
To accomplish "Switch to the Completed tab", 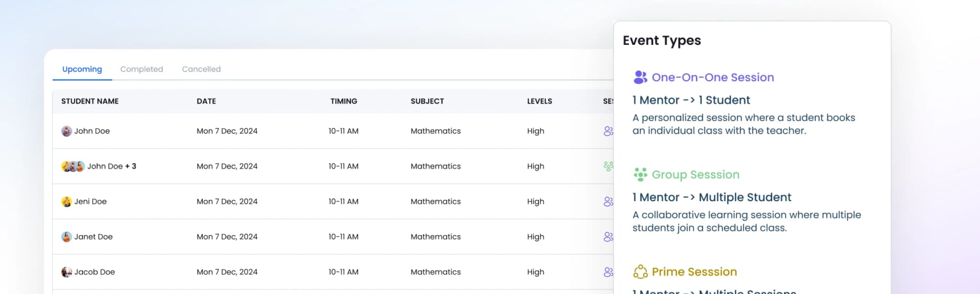I will point(141,69).
